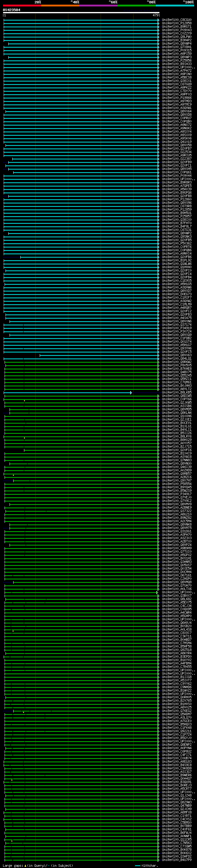Click the red 20% identity legend segment
This screenshot has width=197, height=868.
[22, 6]
